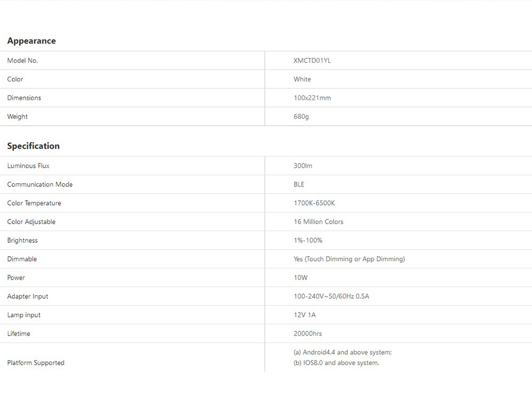532x408 pixels.
Task: Click the 20000hrs lifetime value
Action: [307, 333]
